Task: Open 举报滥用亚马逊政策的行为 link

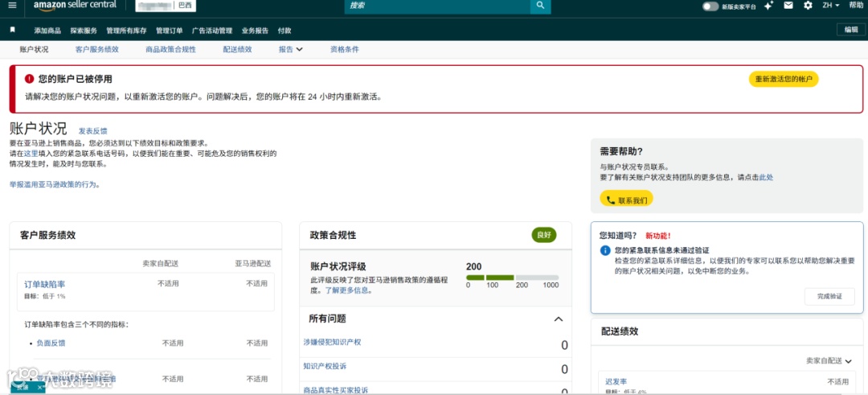Action: coord(55,184)
